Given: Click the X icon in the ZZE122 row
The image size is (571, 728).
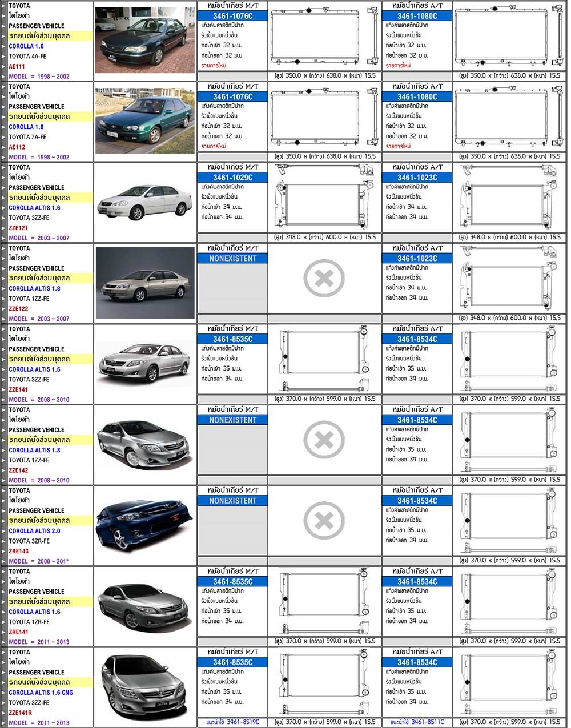Looking at the screenshot, I should 324,279.
